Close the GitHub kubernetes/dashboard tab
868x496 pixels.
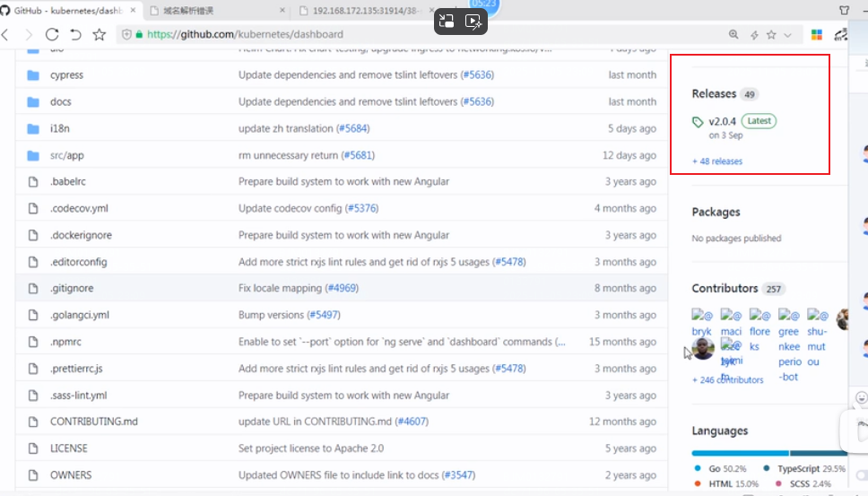(x=133, y=11)
